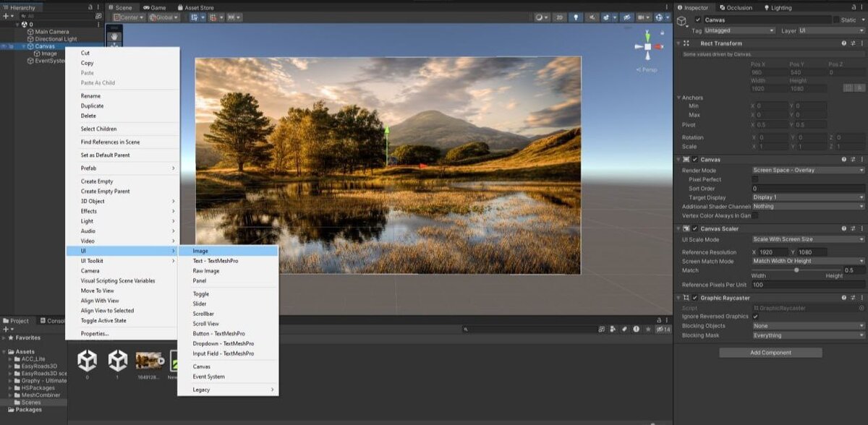868x425 pixels.
Task: Switch to the Game tab
Action: 154,7
